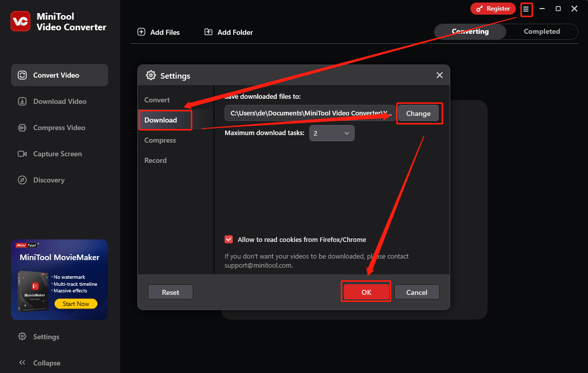This screenshot has height=373, width=588.
Task: Close the Settings dialog
Action: coord(440,75)
